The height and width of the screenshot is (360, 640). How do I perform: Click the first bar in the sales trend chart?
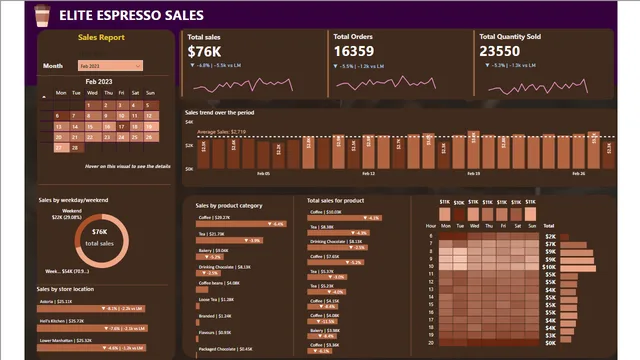click(x=203, y=153)
